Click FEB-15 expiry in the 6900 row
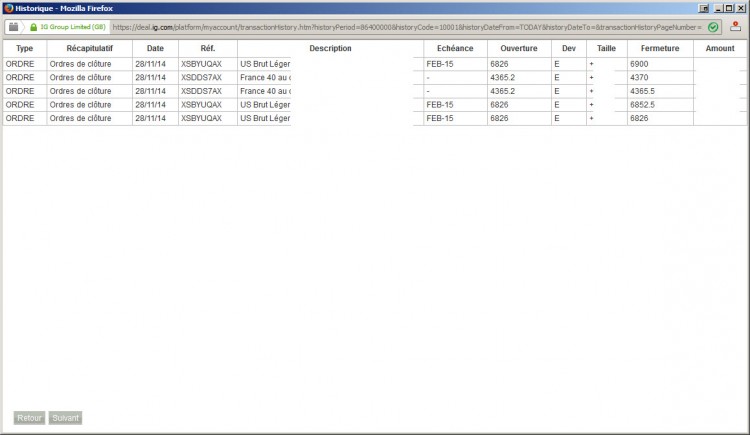 [440, 64]
